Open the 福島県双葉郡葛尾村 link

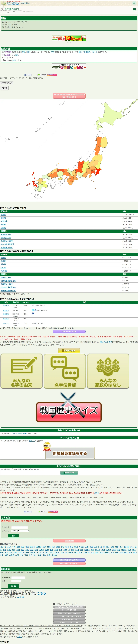(8, 287)
